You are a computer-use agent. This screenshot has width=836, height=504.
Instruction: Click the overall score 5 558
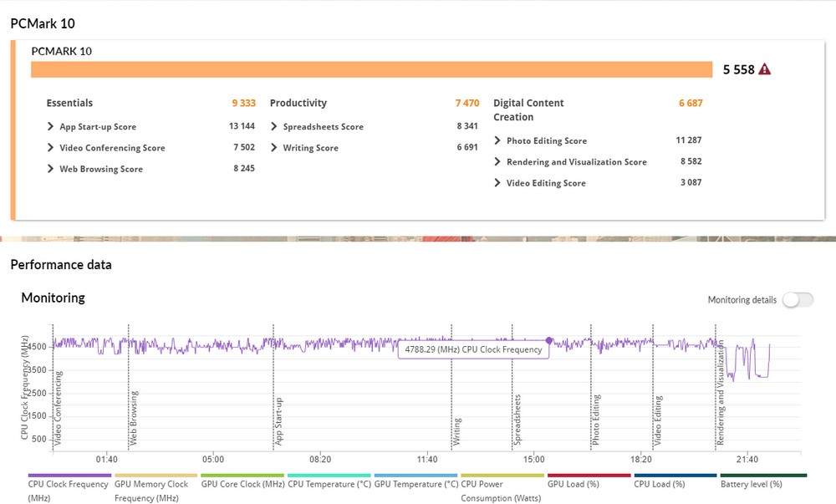[738, 70]
